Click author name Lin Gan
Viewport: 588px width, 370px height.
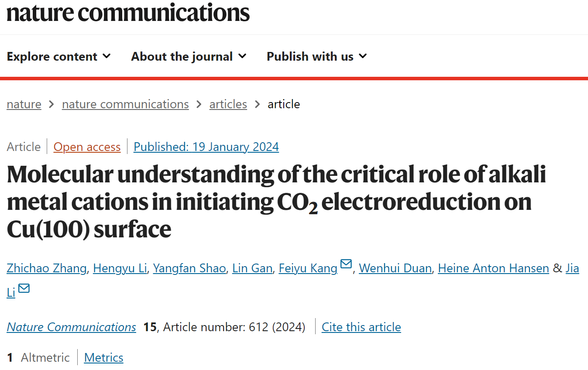pos(252,268)
